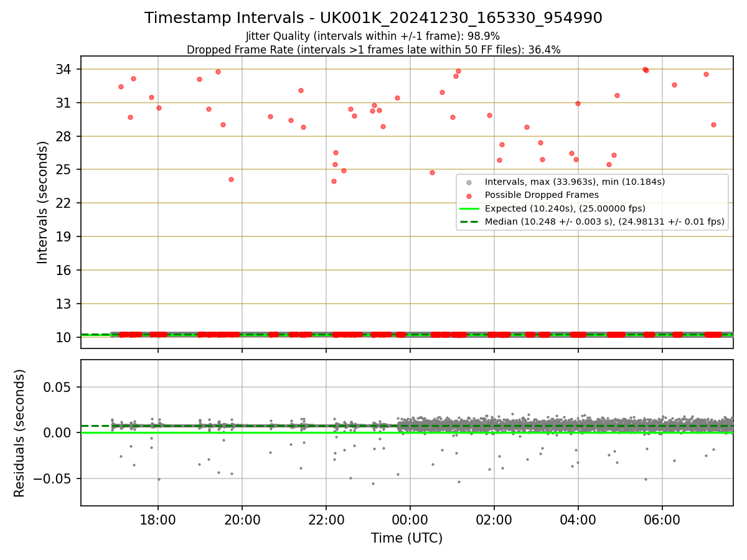Image resolution: width=747 pixels, height=560 pixels.
Task: Click the x-axis tick label '00:00'
Action: pos(410,519)
